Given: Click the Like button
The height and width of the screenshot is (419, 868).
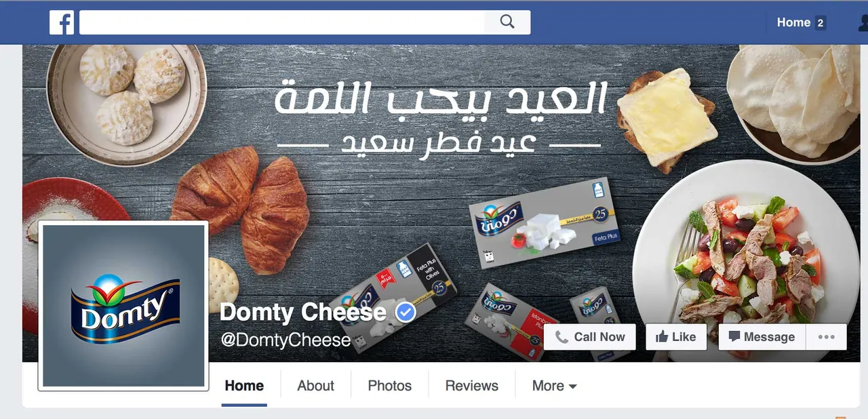Looking at the screenshot, I should tap(676, 337).
